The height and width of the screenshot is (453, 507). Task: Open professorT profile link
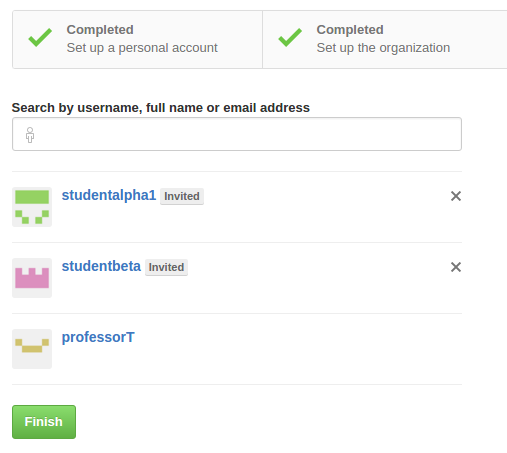(x=98, y=337)
